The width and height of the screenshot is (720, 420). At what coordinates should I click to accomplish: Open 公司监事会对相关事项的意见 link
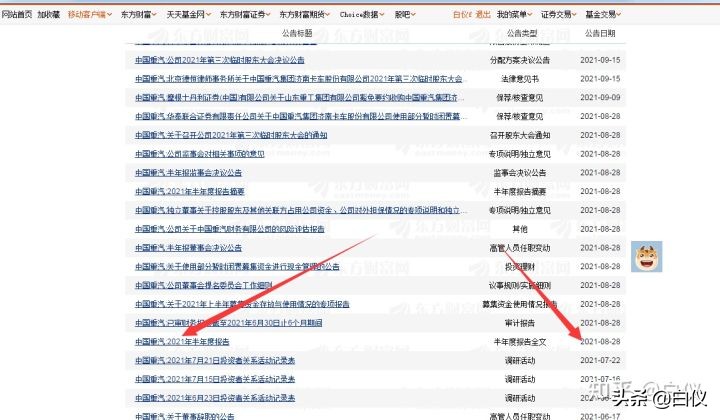tap(200, 154)
